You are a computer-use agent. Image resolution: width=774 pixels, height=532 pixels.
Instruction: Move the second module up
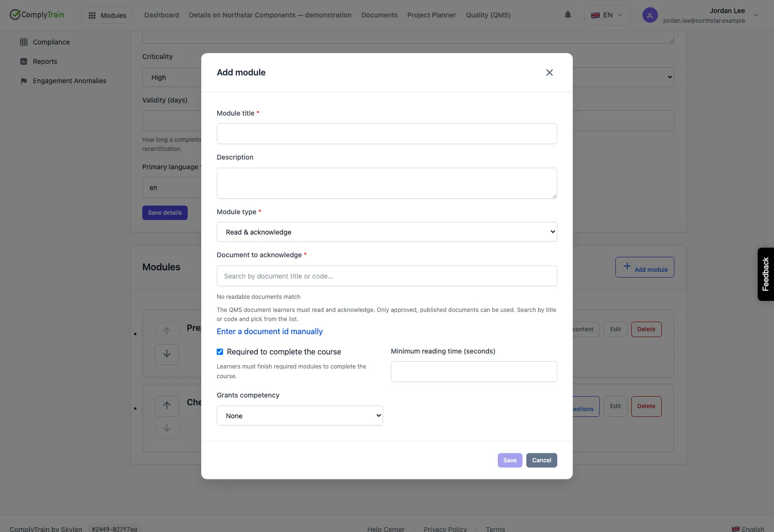coord(167,406)
